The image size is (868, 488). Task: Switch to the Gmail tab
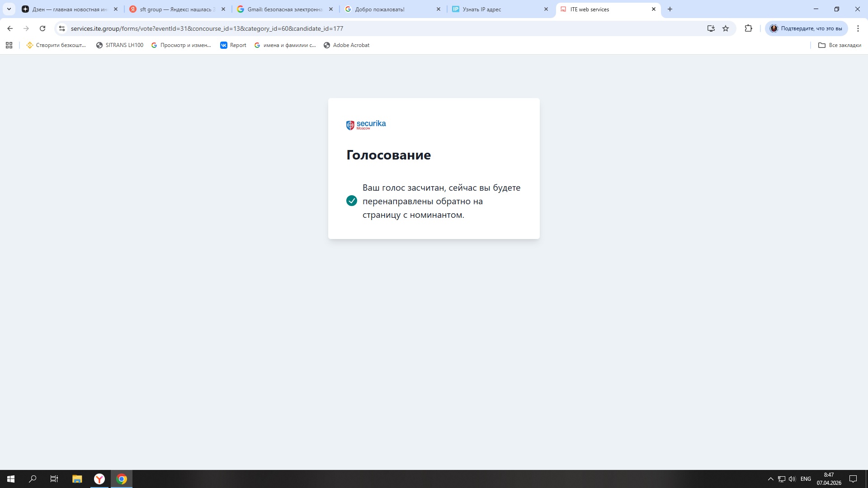285,9
